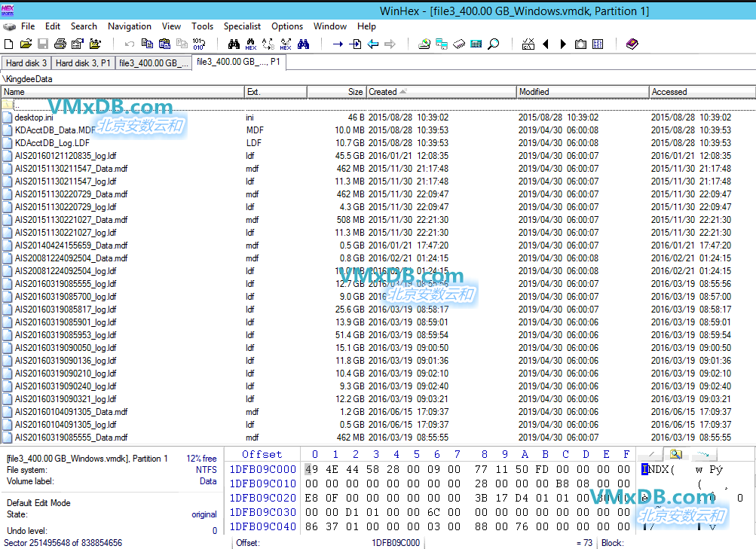Open the Help menu
Screen dimensions: 756x549
366,26
